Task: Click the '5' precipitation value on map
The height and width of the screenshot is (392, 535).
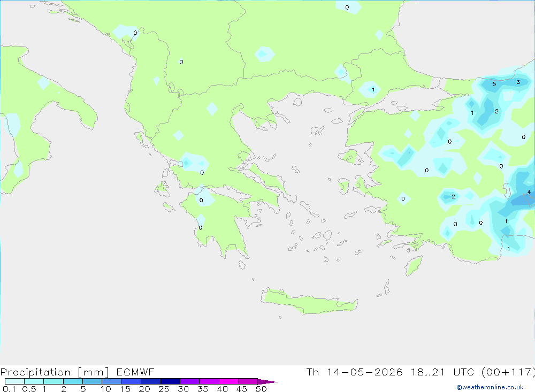Action: pyautogui.click(x=494, y=84)
